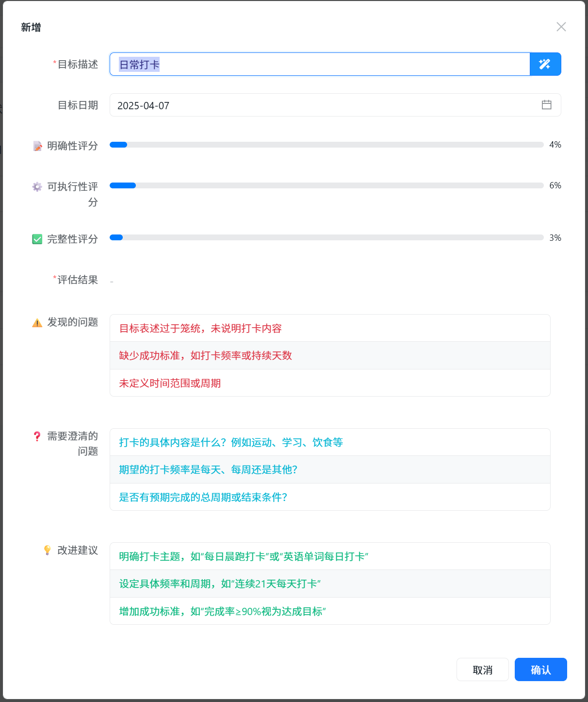Click the red question mark icon
588x702 pixels.
[x=37, y=436]
